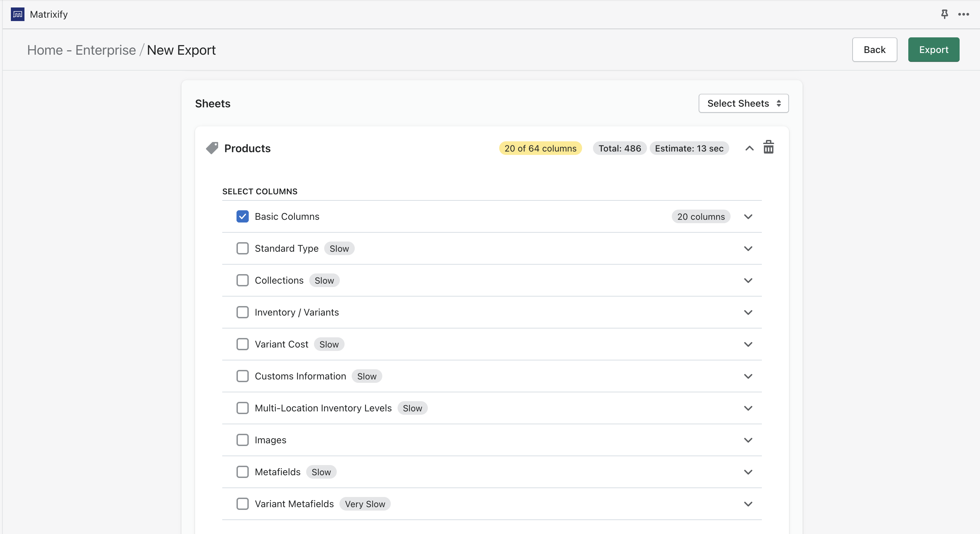Expand Multi-Location Inventory Levels chevron
The height and width of the screenshot is (534, 980).
pyautogui.click(x=748, y=408)
